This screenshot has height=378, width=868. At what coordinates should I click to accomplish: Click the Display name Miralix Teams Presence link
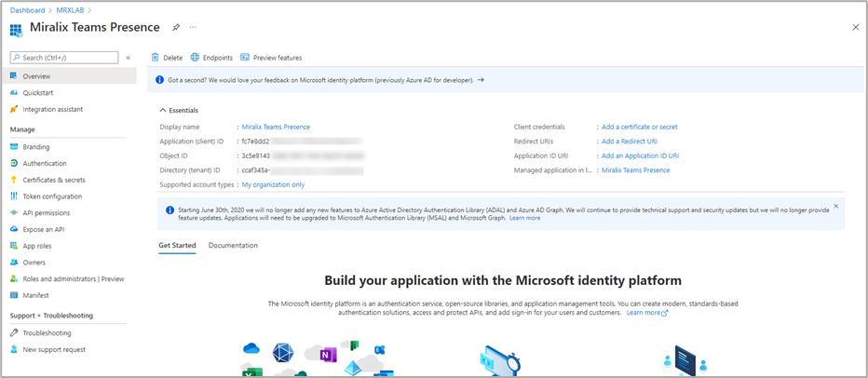[x=276, y=127]
